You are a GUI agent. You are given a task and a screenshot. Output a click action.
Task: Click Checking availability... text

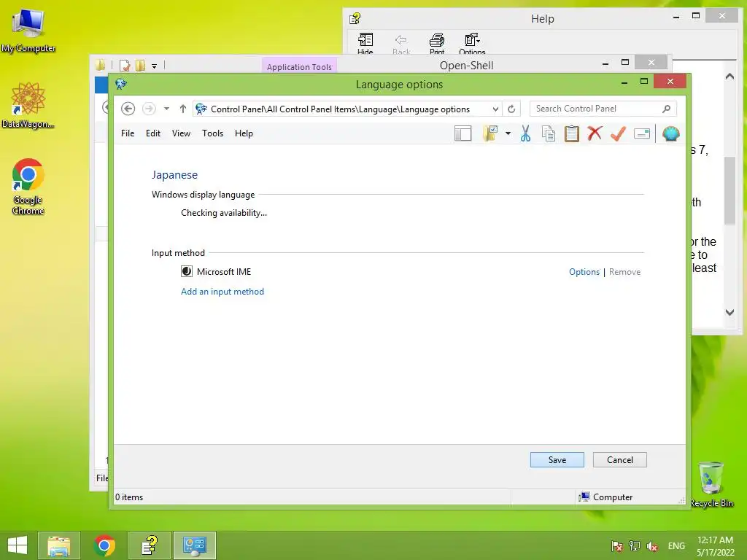tap(224, 213)
